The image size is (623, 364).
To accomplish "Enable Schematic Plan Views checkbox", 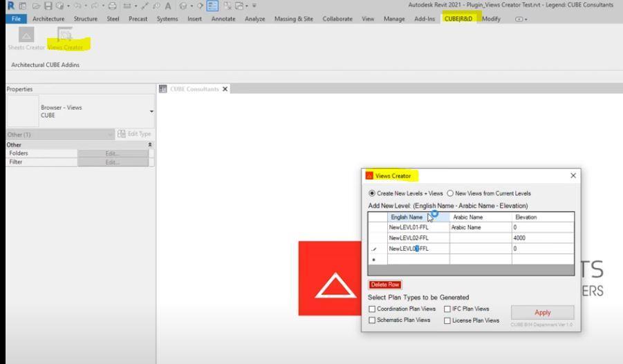I will 372,320.
